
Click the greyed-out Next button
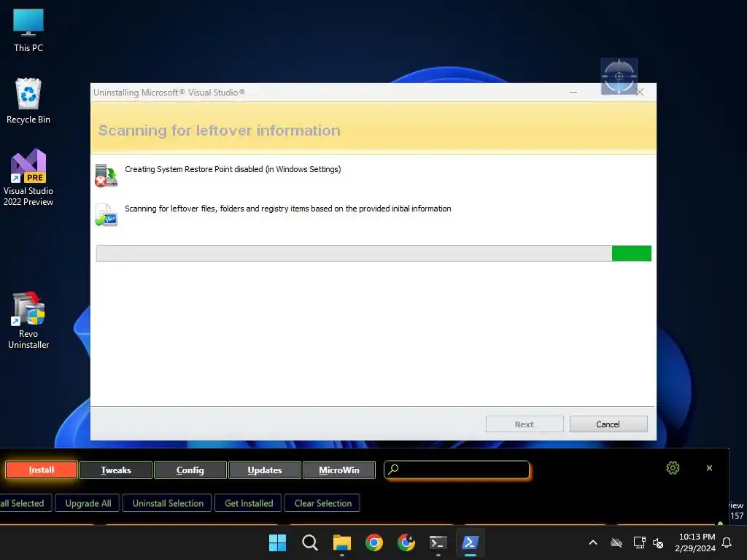[524, 424]
